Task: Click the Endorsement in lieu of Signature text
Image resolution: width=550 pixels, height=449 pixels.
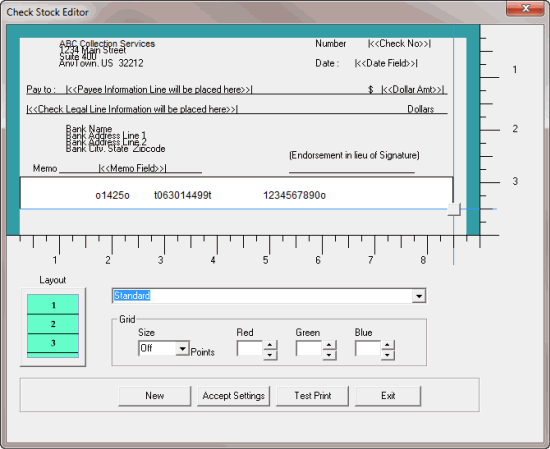Action: [354, 155]
